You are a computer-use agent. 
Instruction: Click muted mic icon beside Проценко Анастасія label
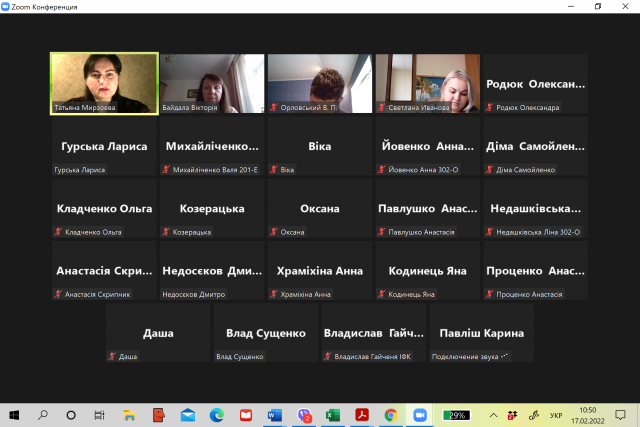[489, 294]
